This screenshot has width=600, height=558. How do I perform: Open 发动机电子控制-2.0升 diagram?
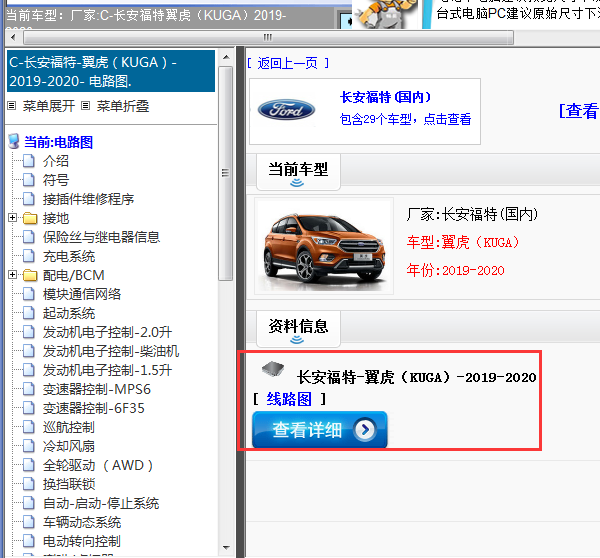(108, 332)
